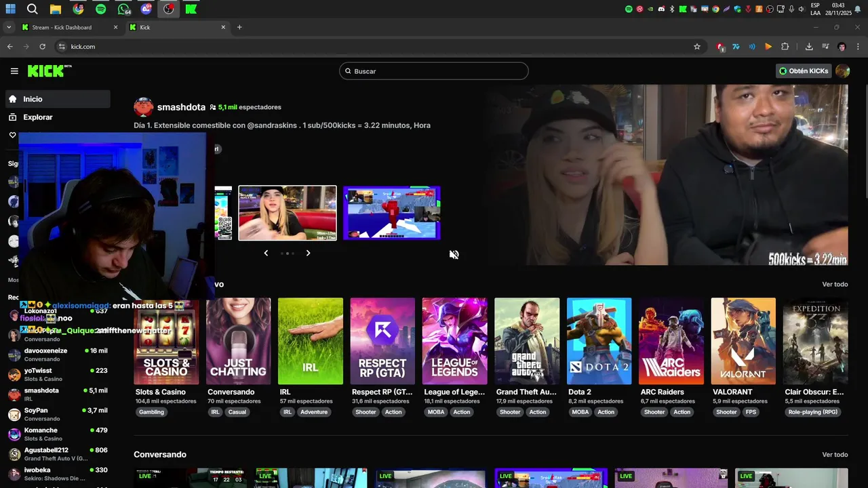The width and height of the screenshot is (868, 488).
Task: Click the FPS tag under VALORANT
Action: tap(751, 412)
